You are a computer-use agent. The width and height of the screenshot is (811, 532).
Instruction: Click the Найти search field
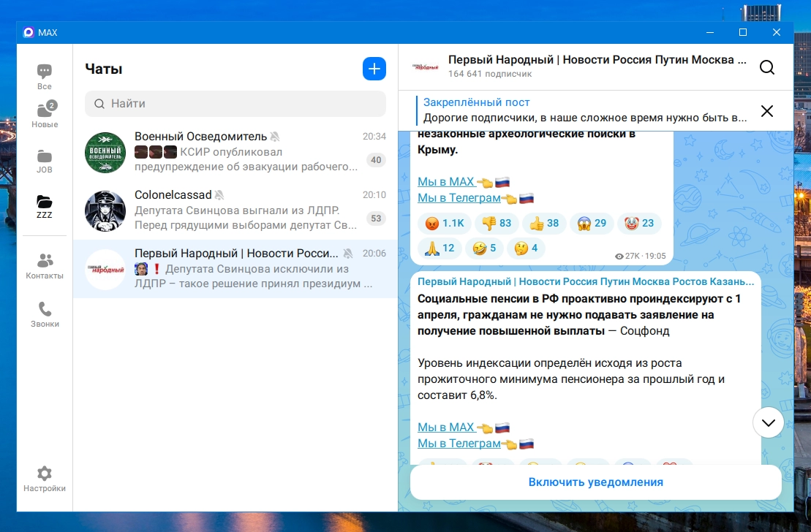[x=235, y=103]
